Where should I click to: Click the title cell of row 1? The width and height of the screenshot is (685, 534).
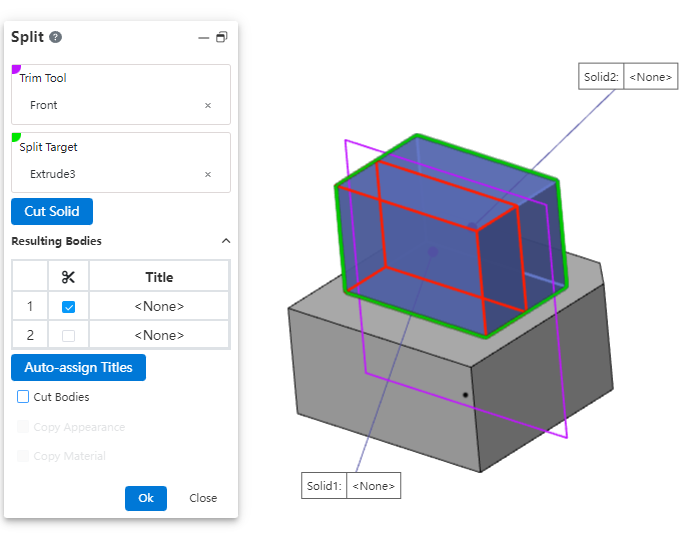click(x=159, y=307)
